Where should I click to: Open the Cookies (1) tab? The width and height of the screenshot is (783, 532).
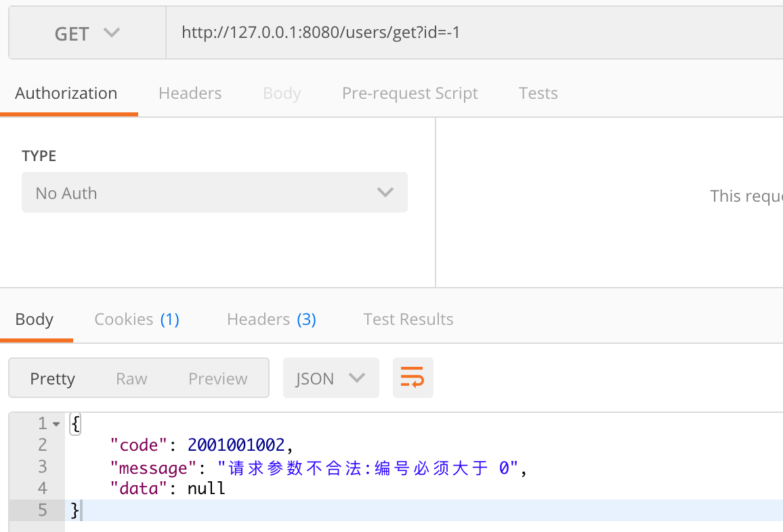[x=137, y=318]
